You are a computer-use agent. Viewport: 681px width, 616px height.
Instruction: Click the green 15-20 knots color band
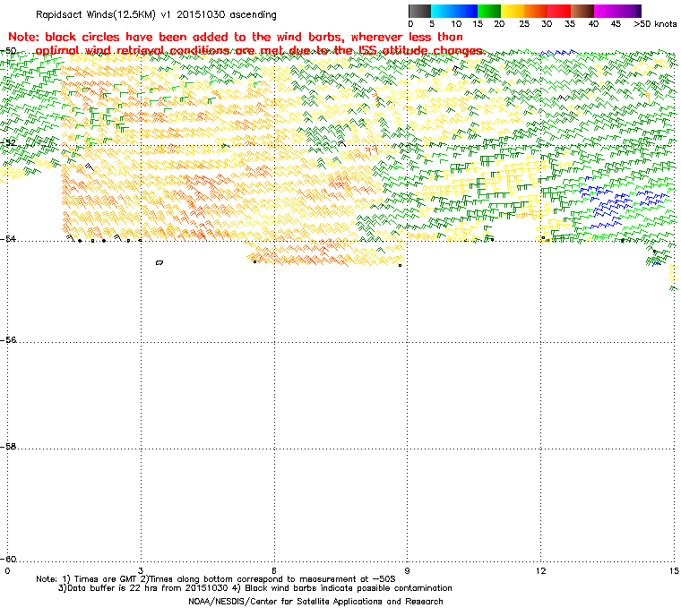[x=489, y=11]
